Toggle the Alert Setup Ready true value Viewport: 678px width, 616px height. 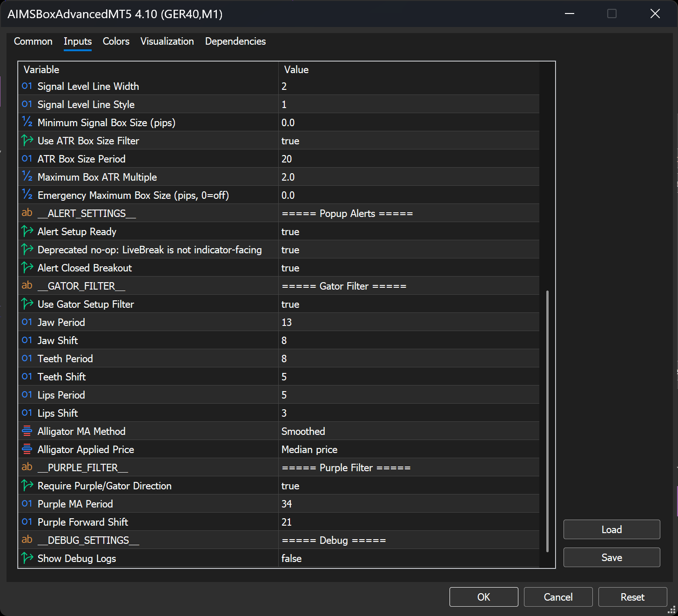click(409, 231)
